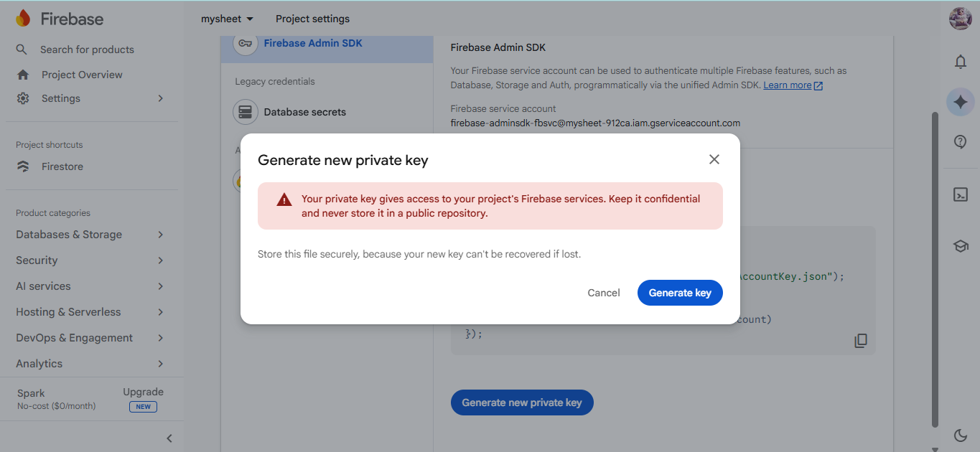Click Search for products field
Image resolution: width=980 pixels, height=452 pixels.
coord(88,50)
